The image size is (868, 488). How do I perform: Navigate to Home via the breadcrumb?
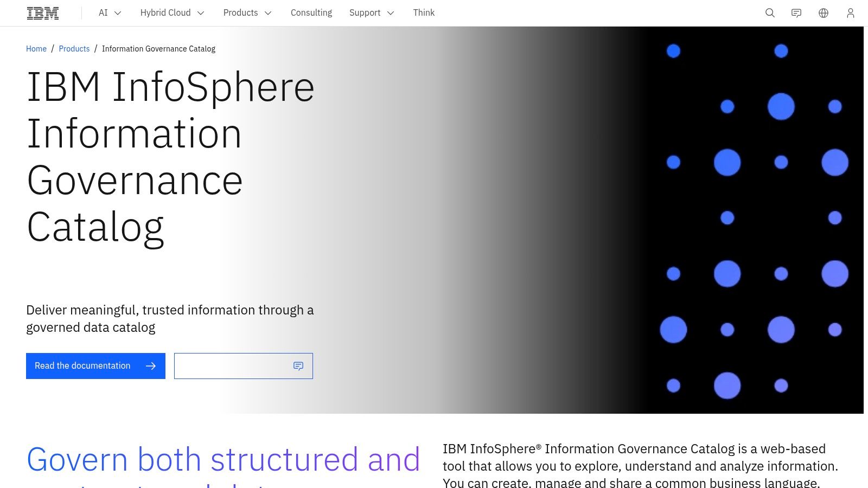click(36, 48)
